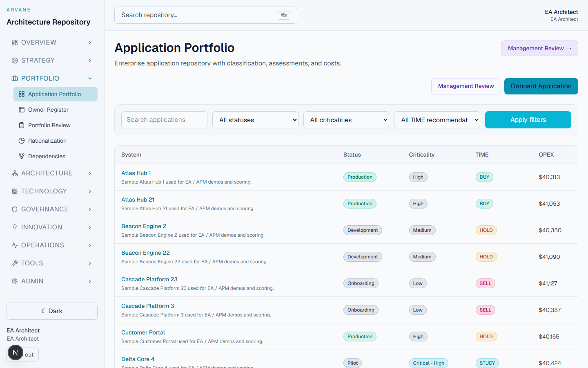The height and width of the screenshot is (368, 588).
Task: Click the OPEX column header
Action: pyautogui.click(x=546, y=155)
